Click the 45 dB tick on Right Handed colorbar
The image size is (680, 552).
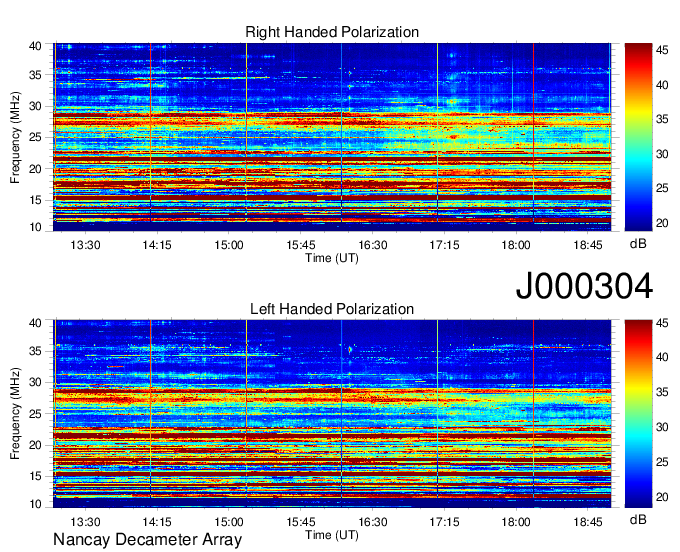(662, 50)
